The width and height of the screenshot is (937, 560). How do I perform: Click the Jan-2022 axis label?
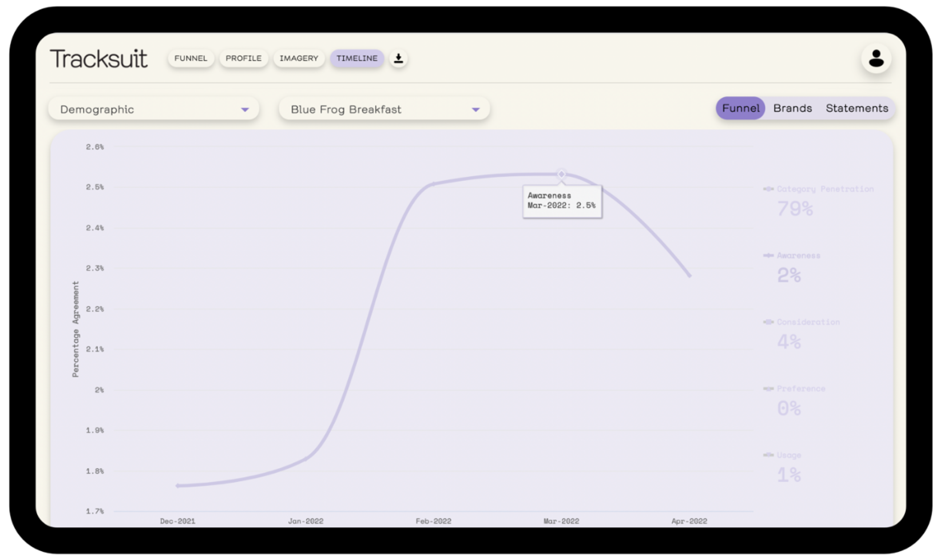click(306, 521)
